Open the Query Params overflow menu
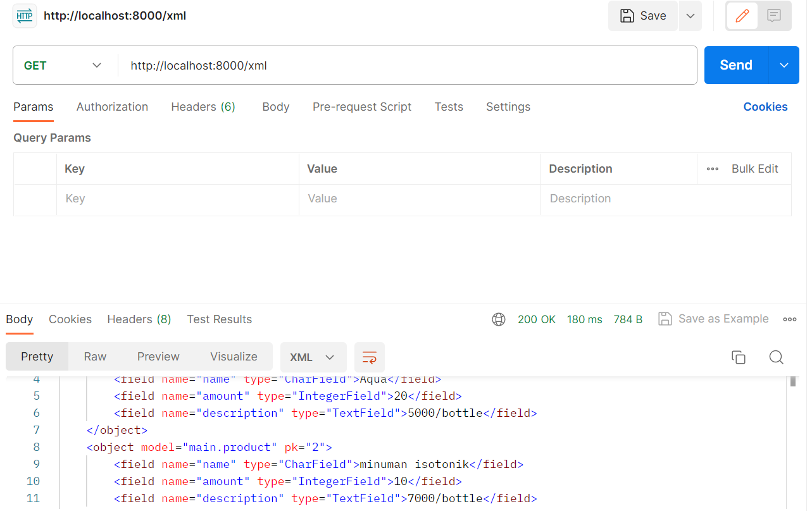 point(712,168)
